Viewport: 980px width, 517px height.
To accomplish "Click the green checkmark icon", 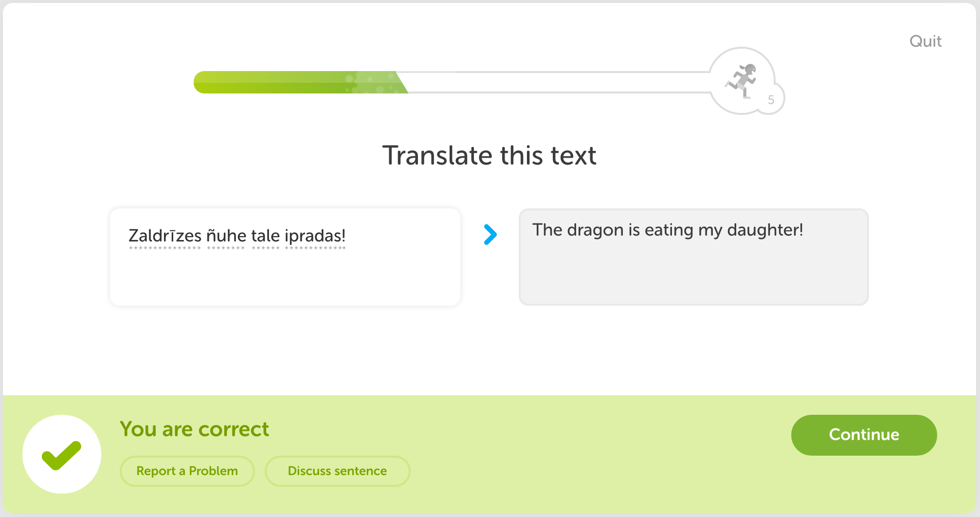I will [62, 454].
